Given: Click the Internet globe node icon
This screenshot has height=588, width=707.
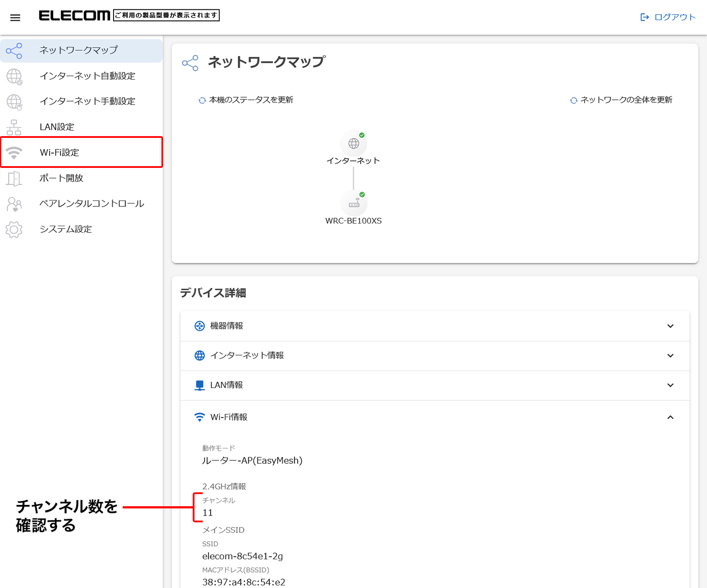Looking at the screenshot, I should (353, 143).
